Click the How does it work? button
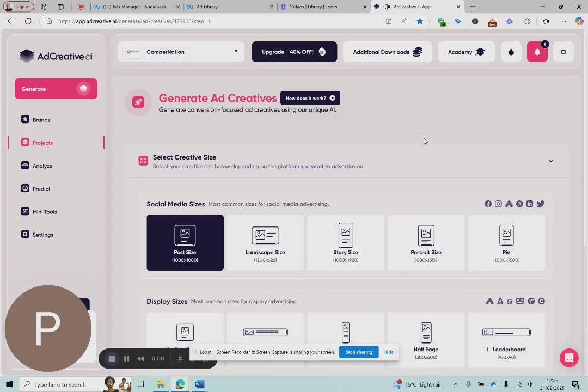 pyautogui.click(x=310, y=98)
